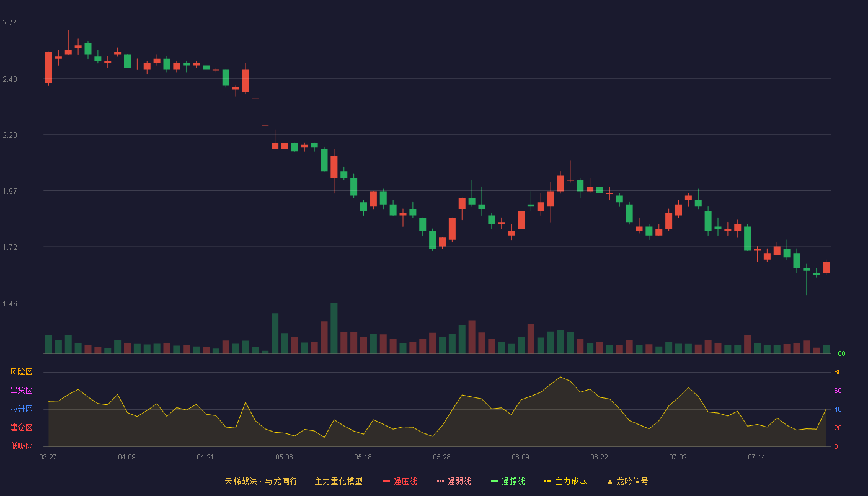Click the red 20 indicator axis value

coord(838,428)
